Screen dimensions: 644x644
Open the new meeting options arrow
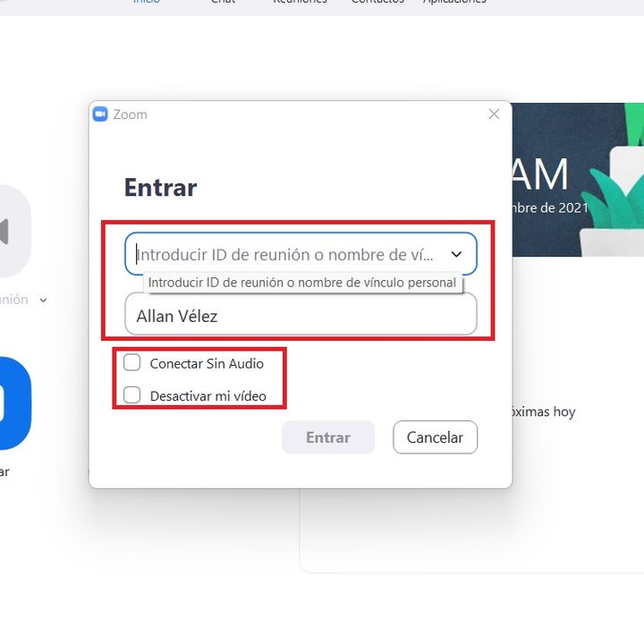point(43,301)
